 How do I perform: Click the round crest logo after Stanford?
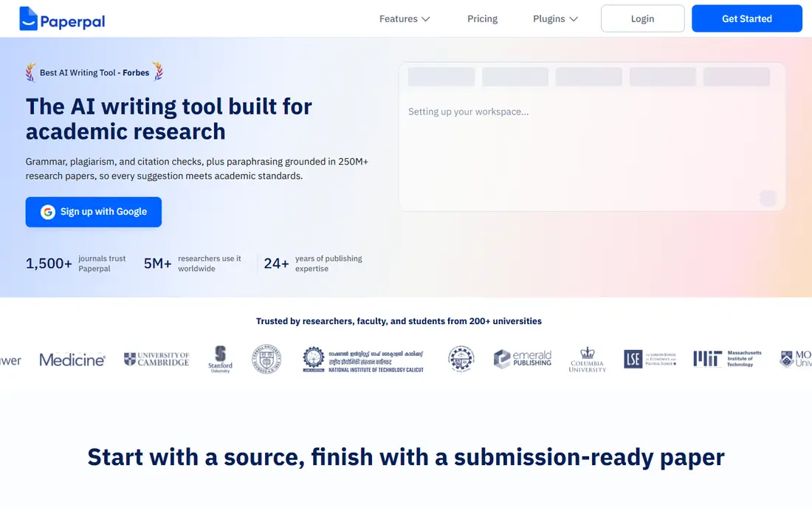click(266, 359)
